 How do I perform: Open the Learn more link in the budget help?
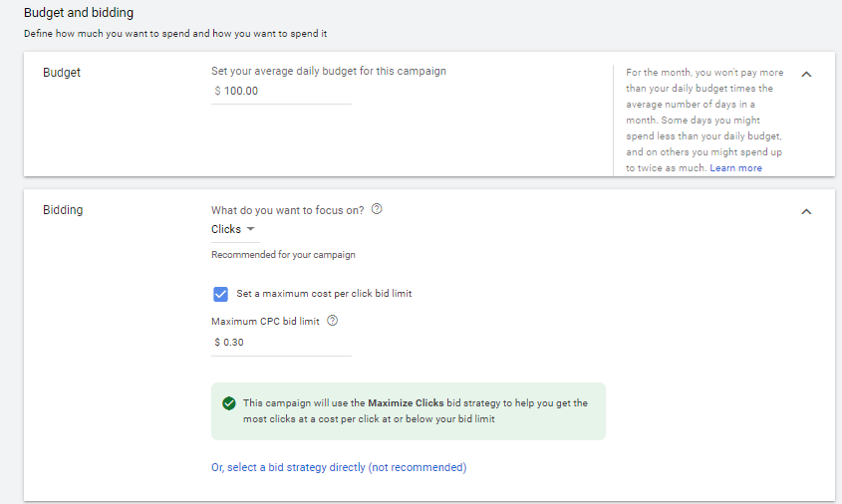click(735, 168)
